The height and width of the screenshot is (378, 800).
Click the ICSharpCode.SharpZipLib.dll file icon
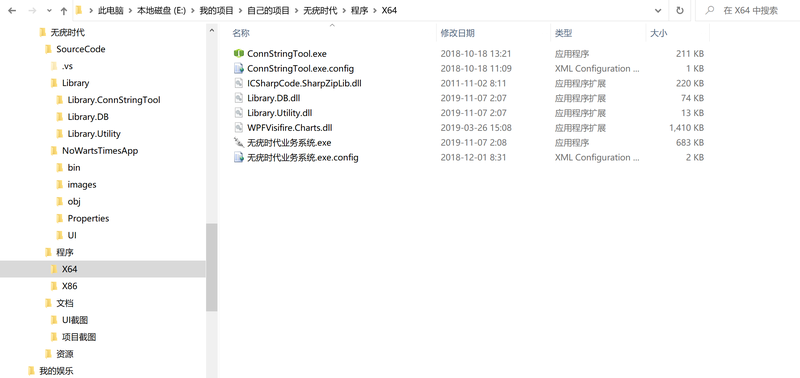(238, 83)
